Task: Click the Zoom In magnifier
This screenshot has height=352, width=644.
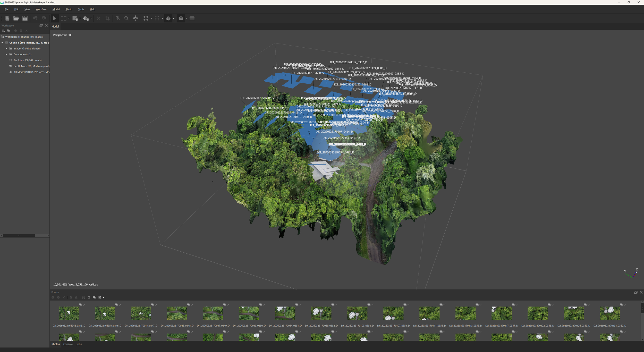Action: (x=118, y=18)
